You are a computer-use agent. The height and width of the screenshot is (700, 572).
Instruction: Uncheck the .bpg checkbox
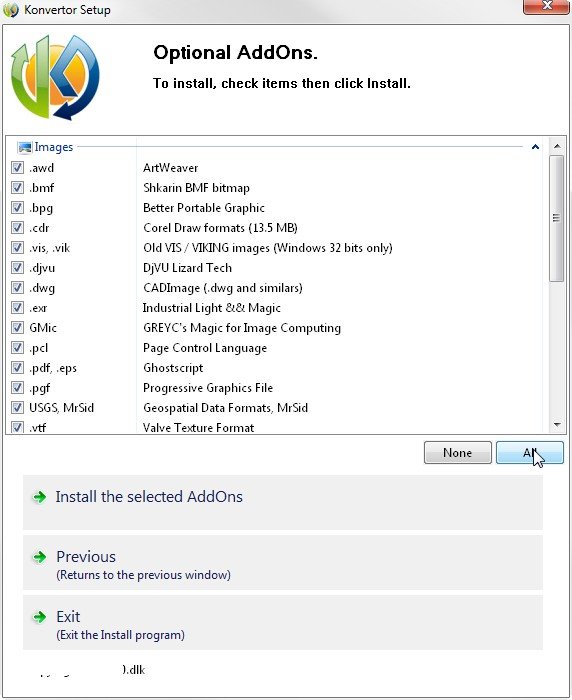[x=17, y=208]
